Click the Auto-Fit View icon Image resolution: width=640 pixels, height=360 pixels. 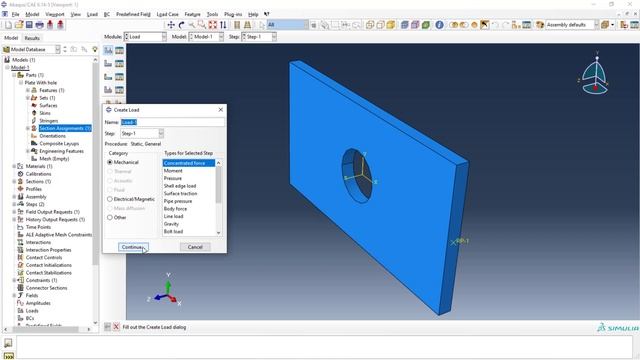[213, 25]
